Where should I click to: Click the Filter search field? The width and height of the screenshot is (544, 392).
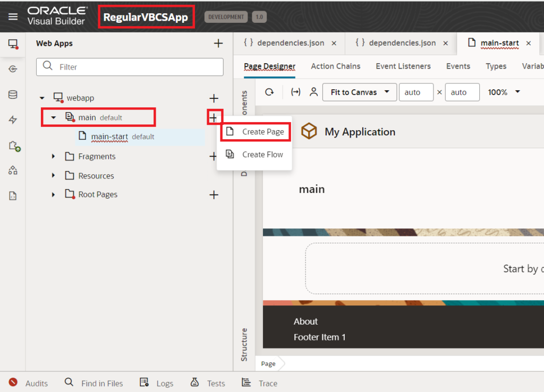point(130,67)
